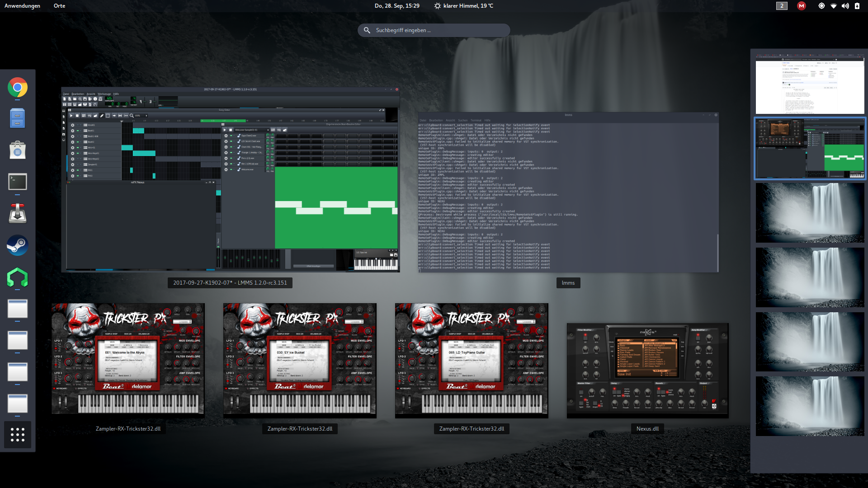868x488 pixels.
Task: Open the Werkzeuge menu in LMMS
Action: pyautogui.click(x=104, y=94)
